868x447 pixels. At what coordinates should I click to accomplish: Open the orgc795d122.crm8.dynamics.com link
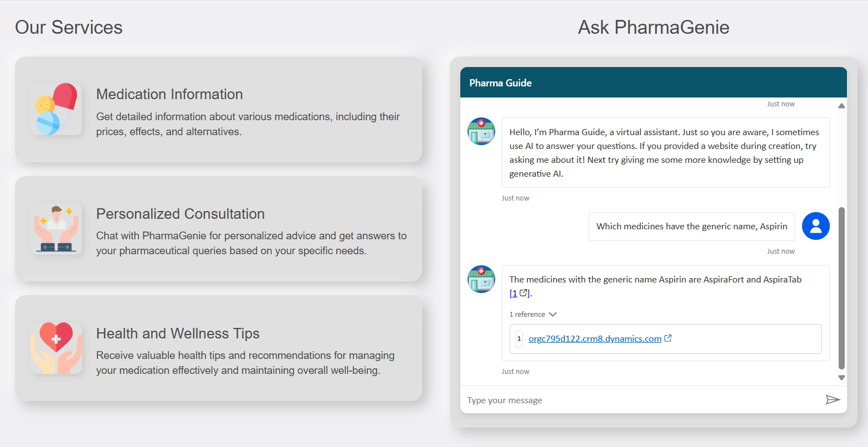pyautogui.click(x=594, y=339)
